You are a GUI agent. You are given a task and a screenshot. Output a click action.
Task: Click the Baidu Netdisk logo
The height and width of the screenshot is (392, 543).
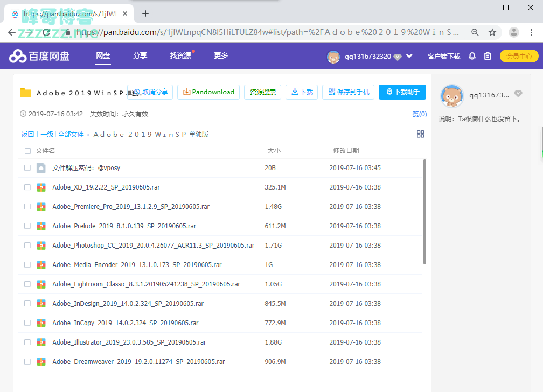(39, 56)
